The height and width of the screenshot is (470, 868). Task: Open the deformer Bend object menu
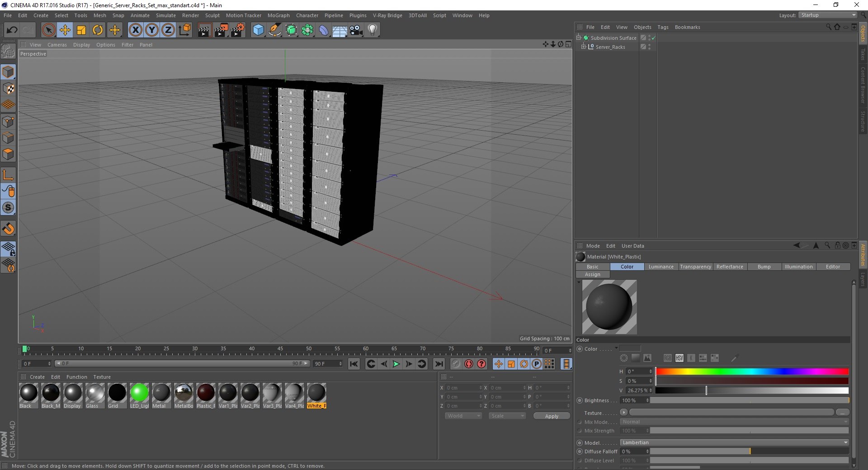(x=324, y=30)
